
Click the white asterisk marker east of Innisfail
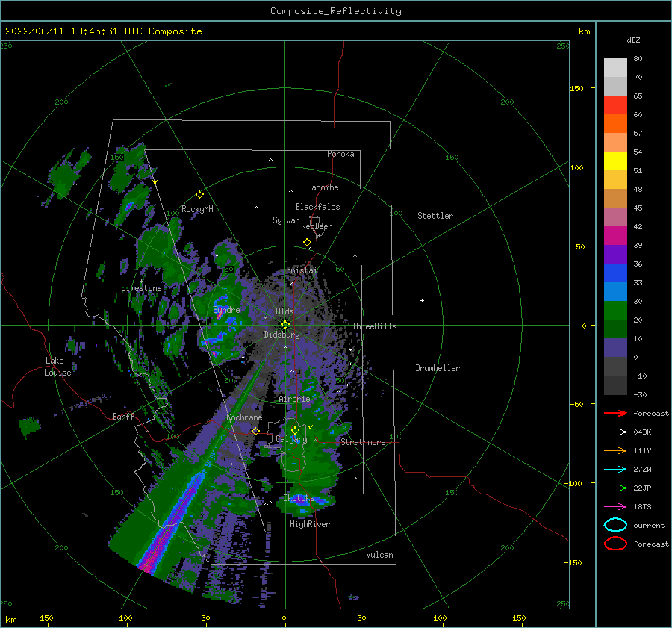pyautogui.click(x=355, y=256)
